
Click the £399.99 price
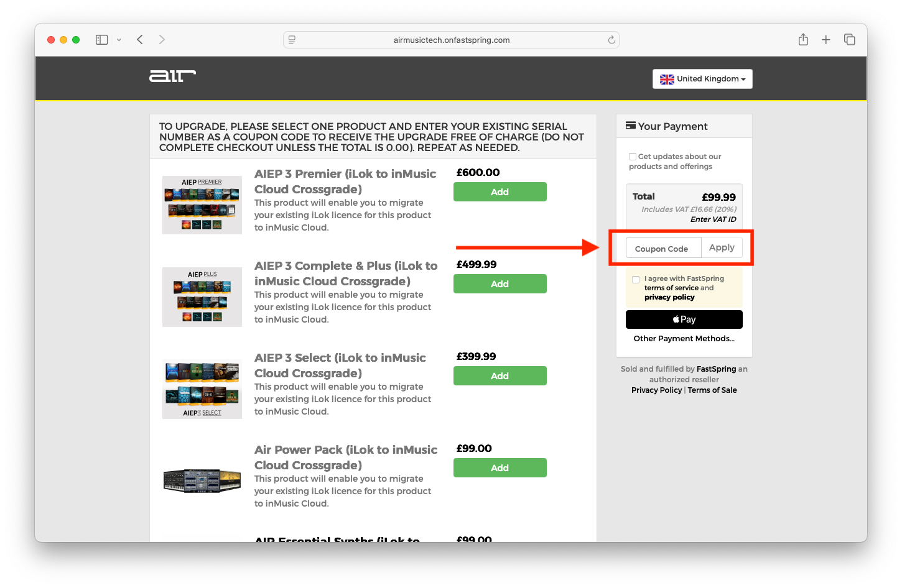tap(476, 357)
